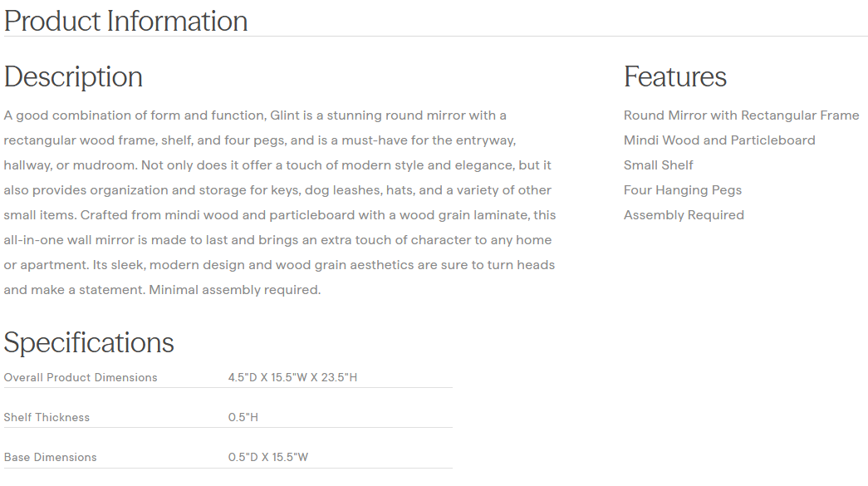Select the Description heading
Image resolution: width=868 pixels, height=486 pixels.
pyautogui.click(x=73, y=76)
